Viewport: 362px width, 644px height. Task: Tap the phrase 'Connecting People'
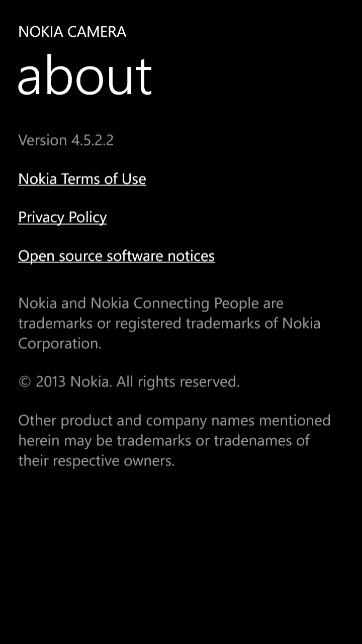[x=197, y=303]
